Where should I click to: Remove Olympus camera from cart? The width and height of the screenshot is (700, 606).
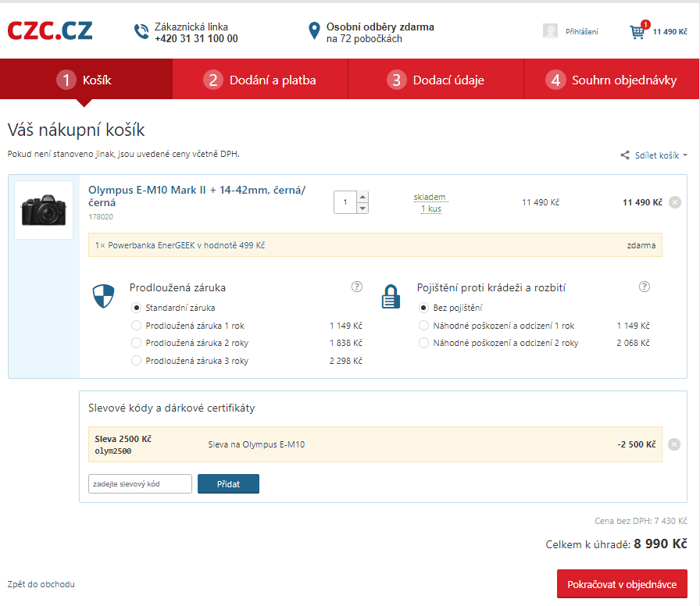(x=675, y=202)
